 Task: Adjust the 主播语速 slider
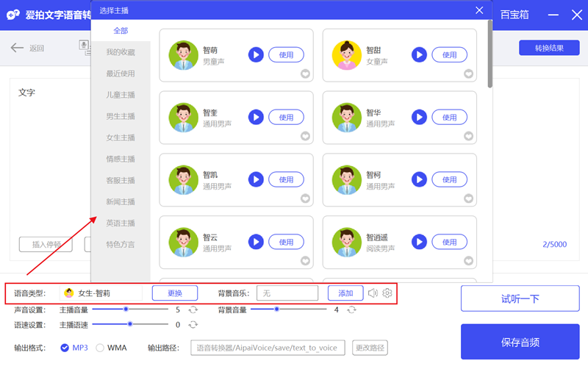click(130, 324)
